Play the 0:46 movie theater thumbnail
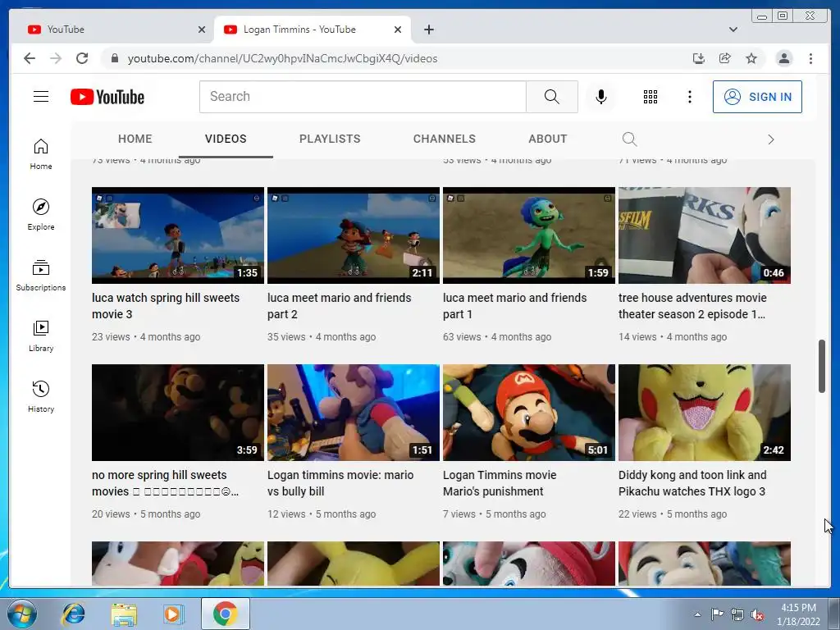The image size is (840, 630). pos(705,235)
